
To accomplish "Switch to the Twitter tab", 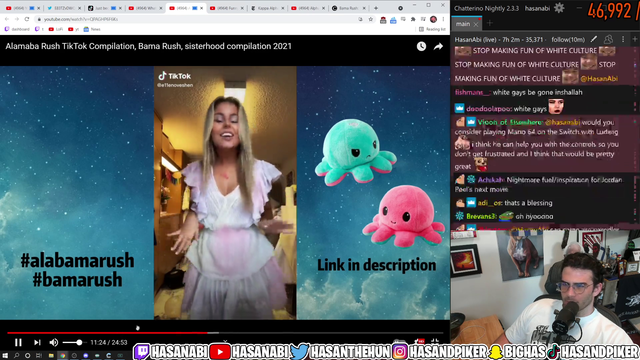I will tap(63, 8).
